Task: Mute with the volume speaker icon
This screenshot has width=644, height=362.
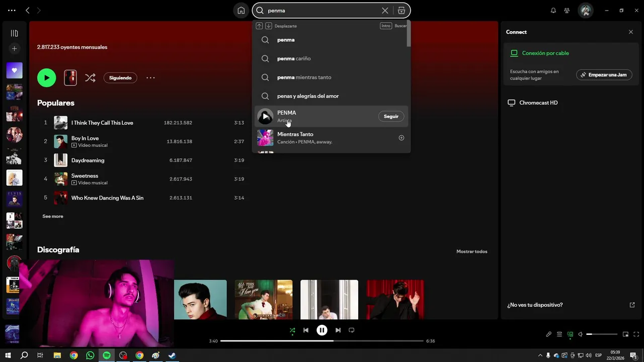Action: click(x=580, y=334)
